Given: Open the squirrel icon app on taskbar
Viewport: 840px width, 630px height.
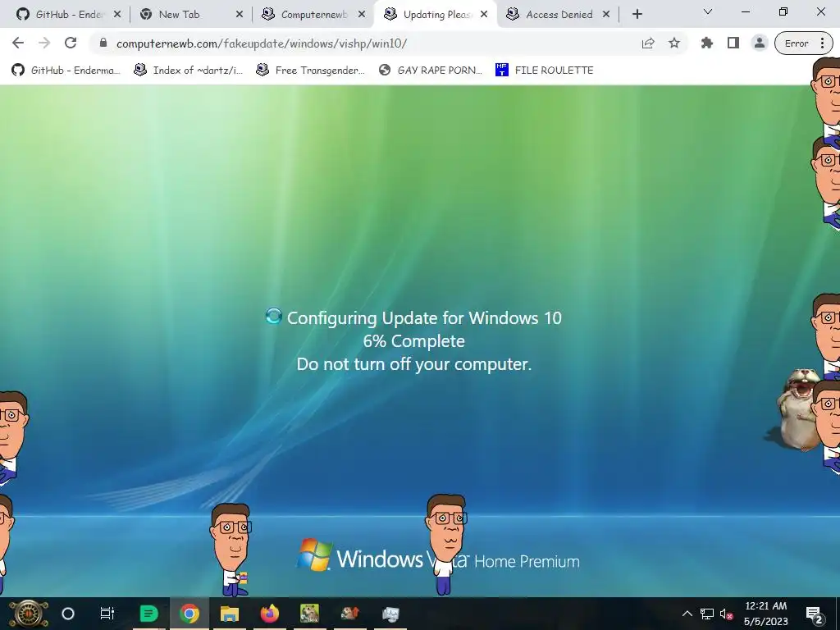Looking at the screenshot, I should click(x=349, y=614).
